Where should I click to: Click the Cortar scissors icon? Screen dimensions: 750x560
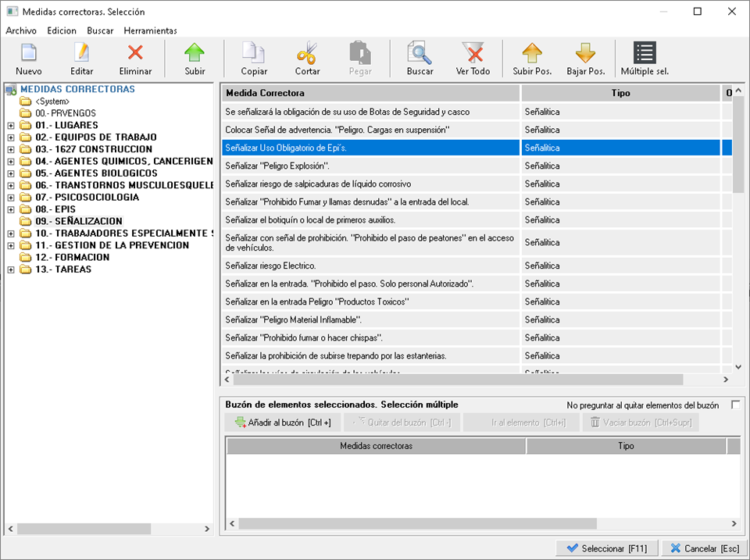point(307,54)
